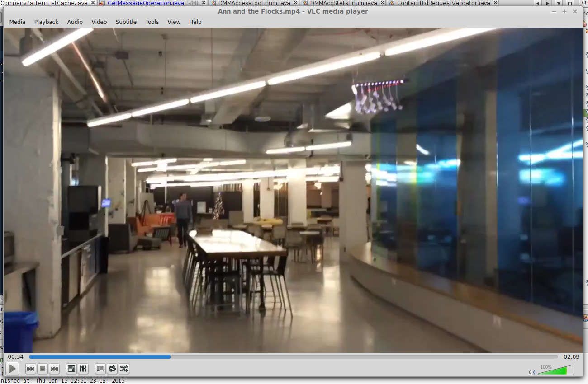
Task: Switch to ContentBidRequestValidator.java tab in IDE
Action: (x=443, y=3)
